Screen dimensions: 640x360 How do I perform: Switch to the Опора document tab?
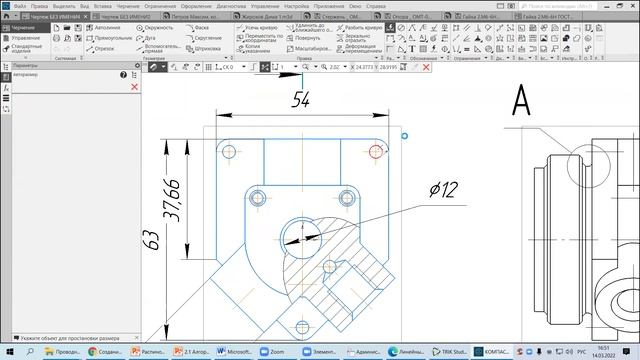tap(407, 16)
